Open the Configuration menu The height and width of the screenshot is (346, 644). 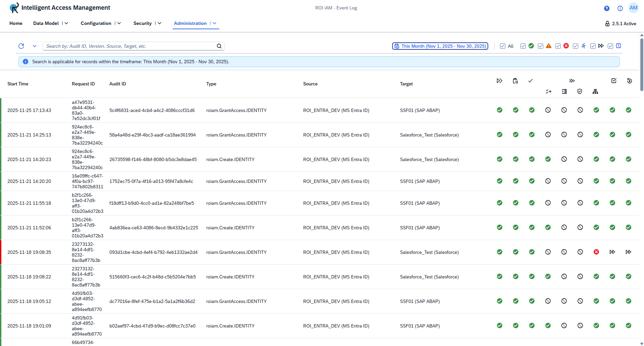pyautogui.click(x=100, y=23)
